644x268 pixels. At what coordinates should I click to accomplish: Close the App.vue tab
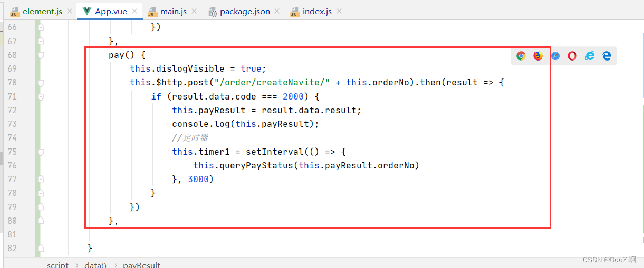[x=135, y=11]
